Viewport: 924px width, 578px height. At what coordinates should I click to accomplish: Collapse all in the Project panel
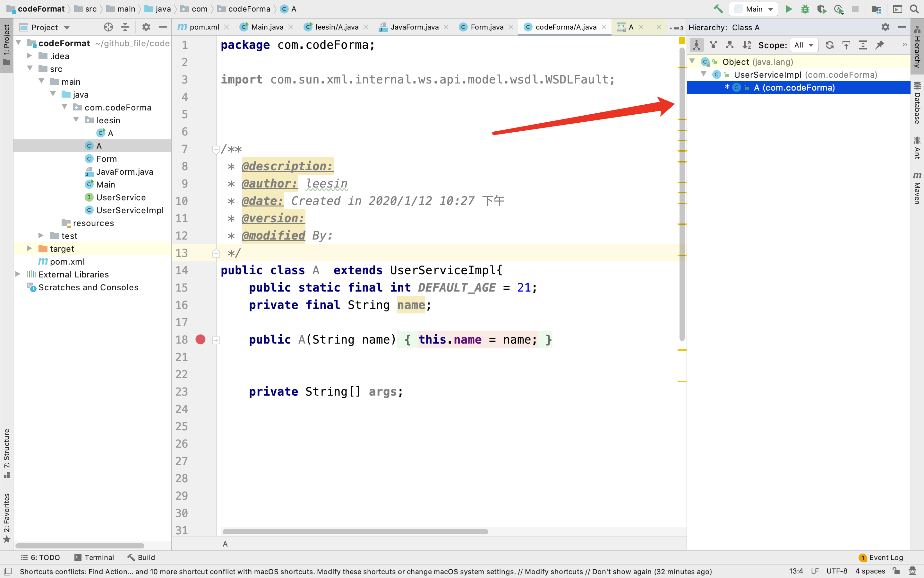125,27
